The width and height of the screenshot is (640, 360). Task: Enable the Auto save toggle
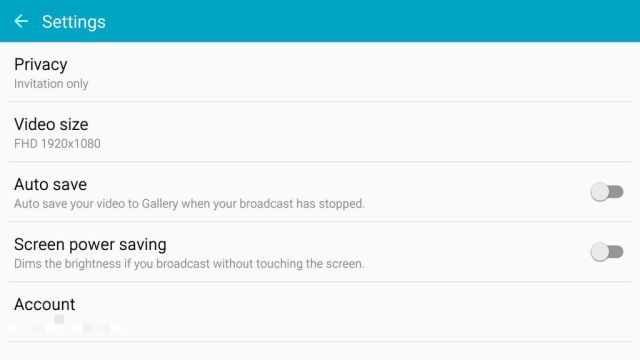607,192
